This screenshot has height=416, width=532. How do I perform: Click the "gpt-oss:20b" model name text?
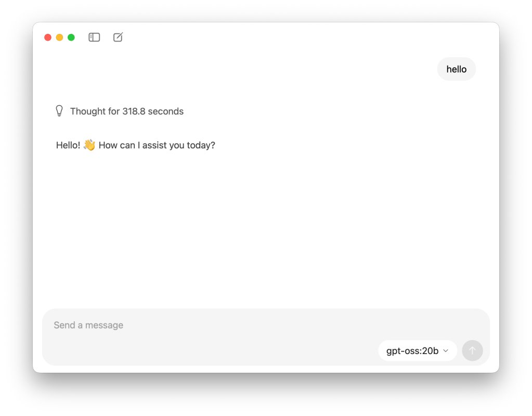point(412,351)
